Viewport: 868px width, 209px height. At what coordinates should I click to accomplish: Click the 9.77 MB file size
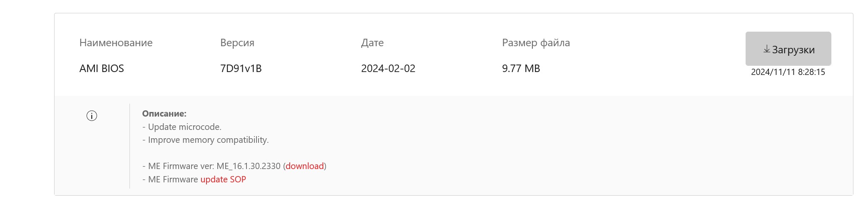tap(521, 69)
